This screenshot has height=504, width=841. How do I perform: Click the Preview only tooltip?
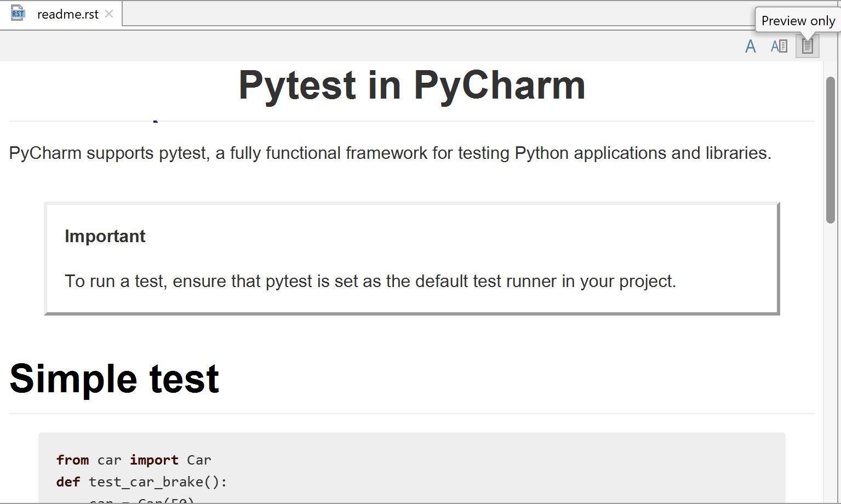pos(798,21)
